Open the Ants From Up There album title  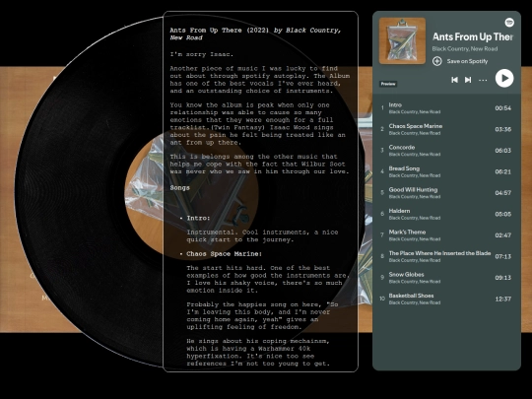click(473, 36)
